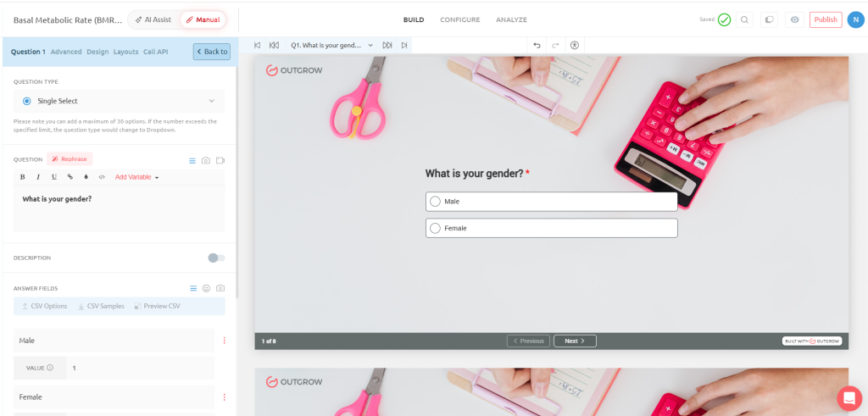Insert a link in question text
Screen dimensions: 868x416
pyautogui.click(x=70, y=177)
